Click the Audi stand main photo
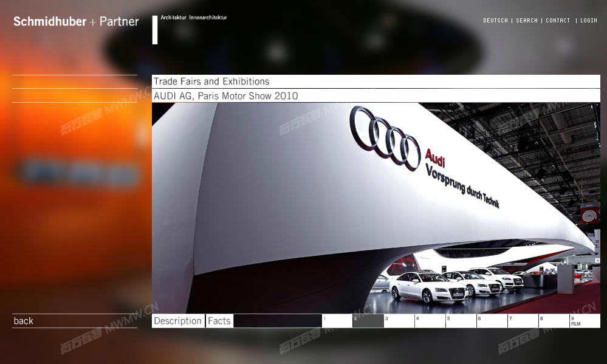 click(376, 208)
